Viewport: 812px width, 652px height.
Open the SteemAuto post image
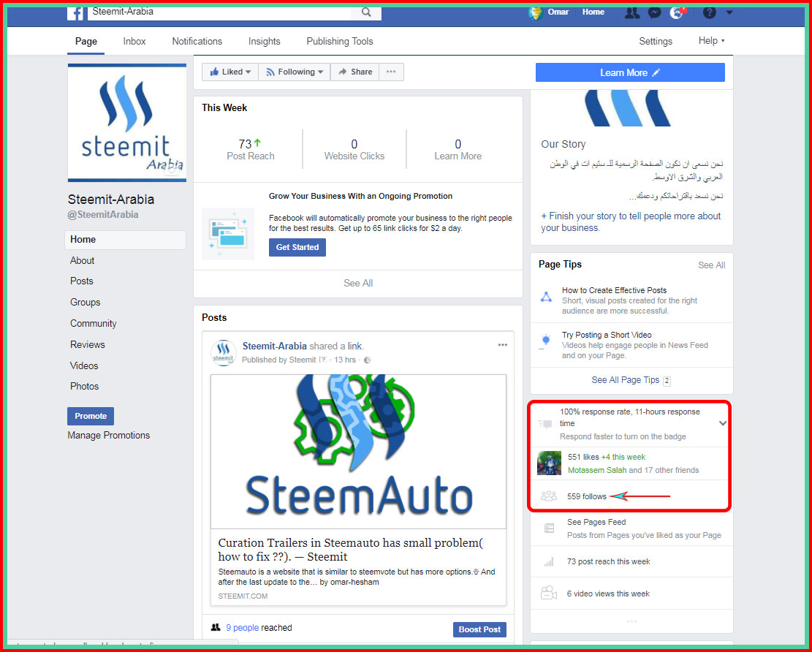[358, 451]
